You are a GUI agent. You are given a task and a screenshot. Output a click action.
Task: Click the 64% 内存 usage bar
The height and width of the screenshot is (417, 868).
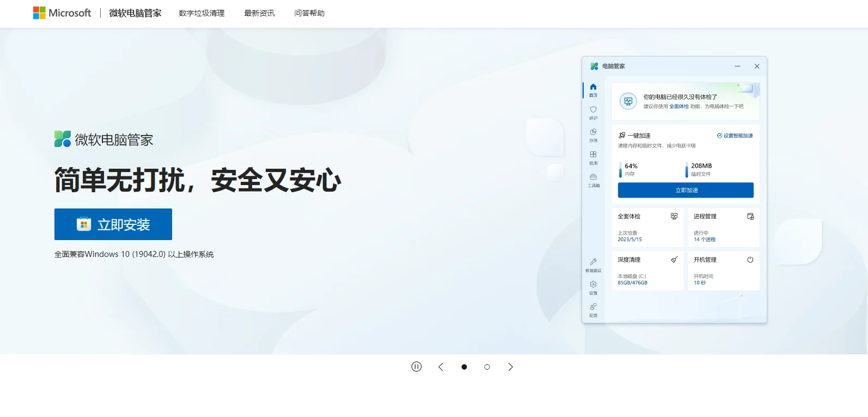(x=620, y=169)
